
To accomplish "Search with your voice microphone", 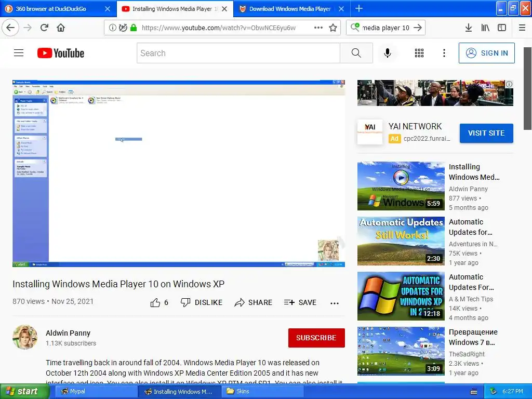I will (388, 53).
